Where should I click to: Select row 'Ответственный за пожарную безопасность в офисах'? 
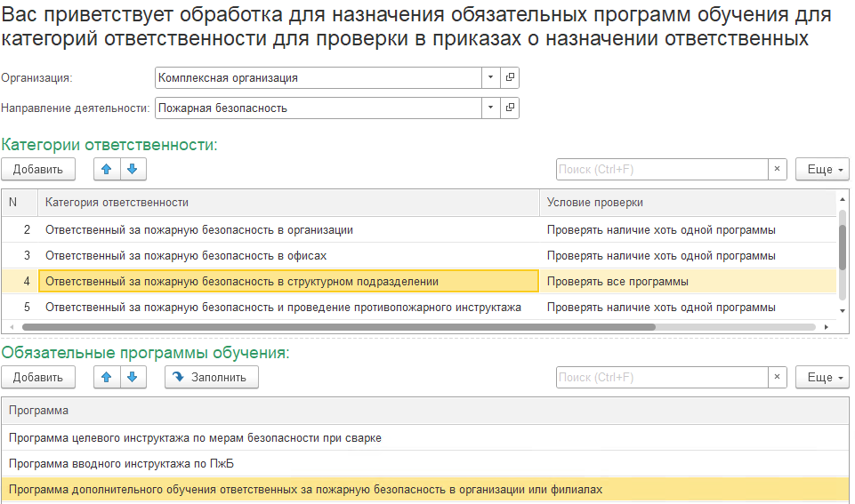click(186, 255)
